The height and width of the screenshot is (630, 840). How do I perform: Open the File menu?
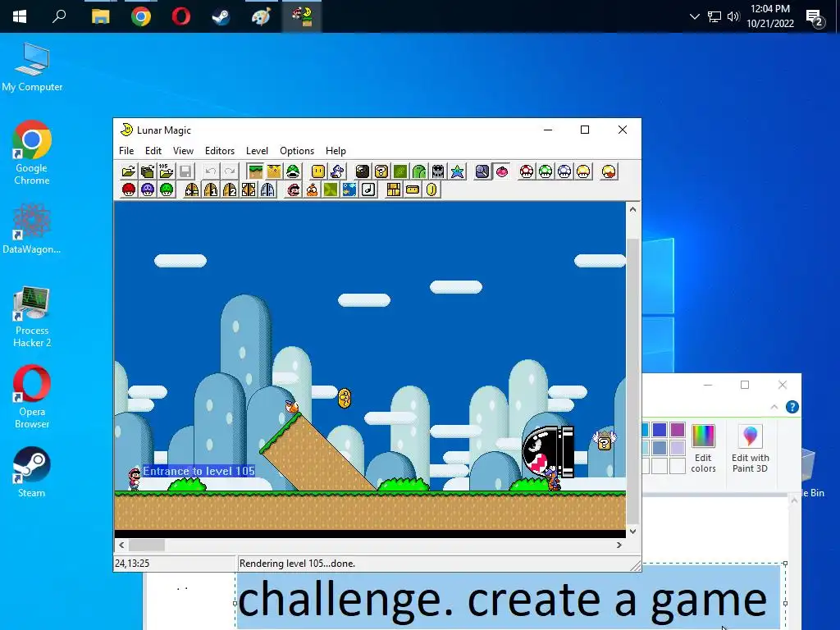(126, 151)
